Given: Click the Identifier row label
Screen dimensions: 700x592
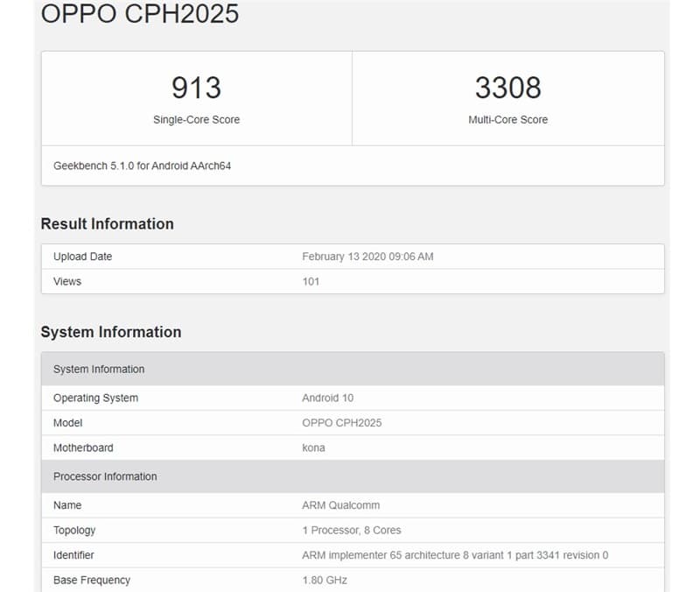Looking at the screenshot, I should coord(73,555).
